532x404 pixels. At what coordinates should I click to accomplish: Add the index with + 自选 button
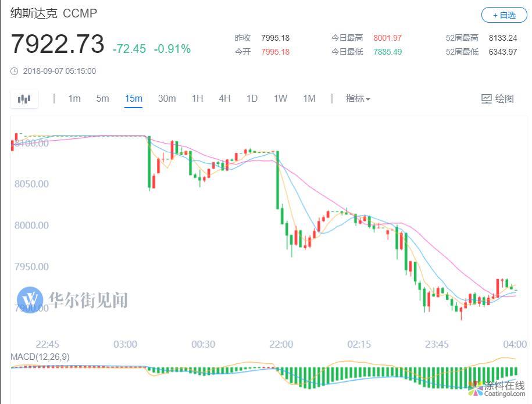tap(504, 15)
